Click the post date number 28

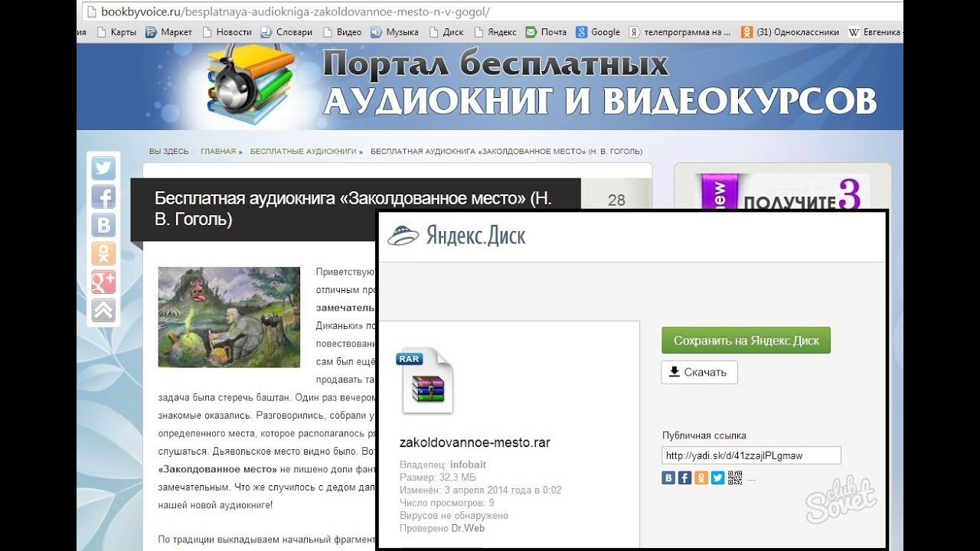pyautogui.click(x=616, y=201)
